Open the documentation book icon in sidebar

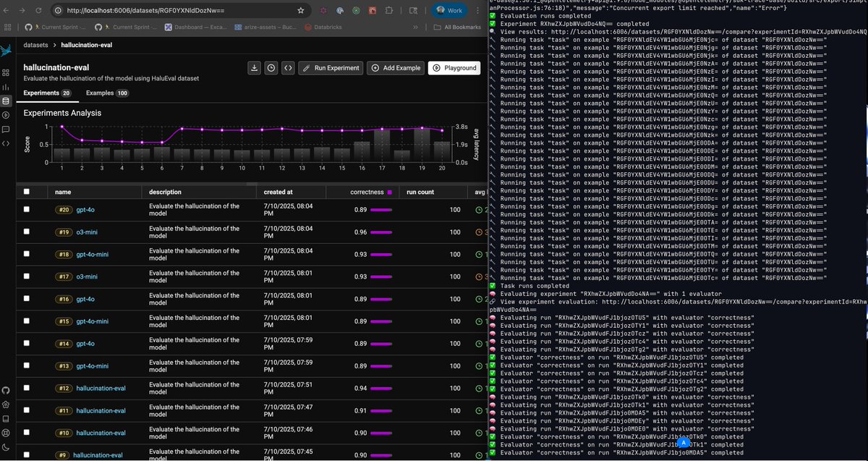(x=6, y=418)
